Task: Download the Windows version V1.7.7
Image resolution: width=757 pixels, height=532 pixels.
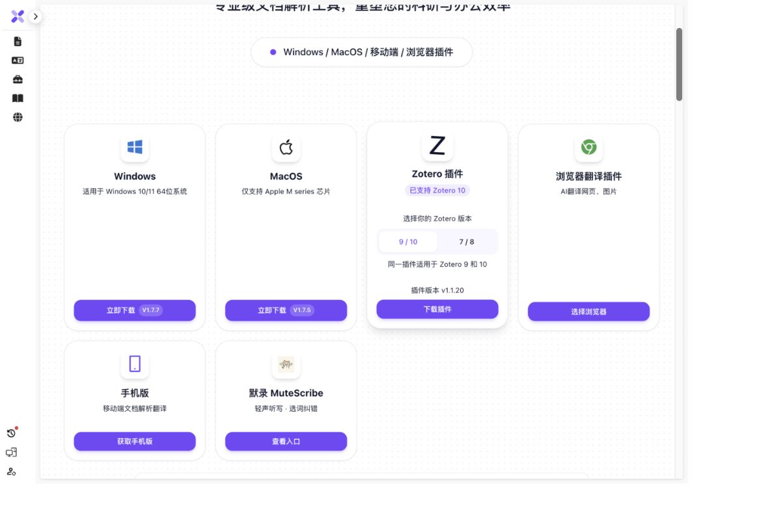Action: 135,310
